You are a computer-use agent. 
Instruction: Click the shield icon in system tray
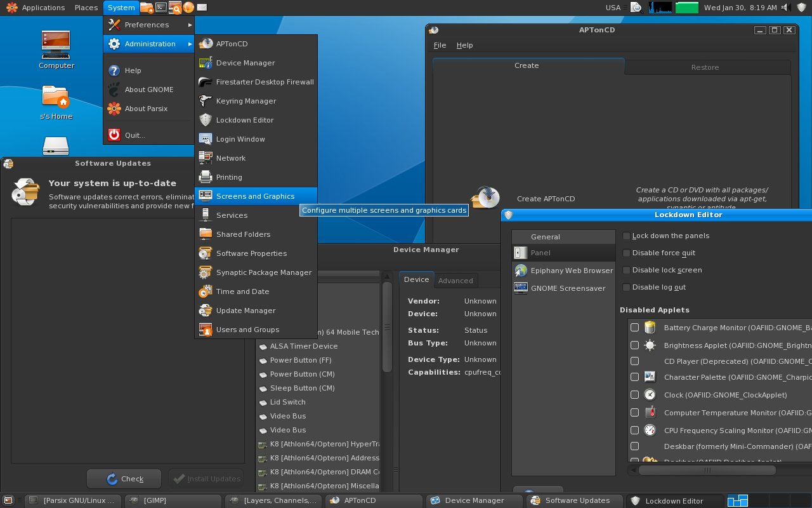[x=802, y=8]
